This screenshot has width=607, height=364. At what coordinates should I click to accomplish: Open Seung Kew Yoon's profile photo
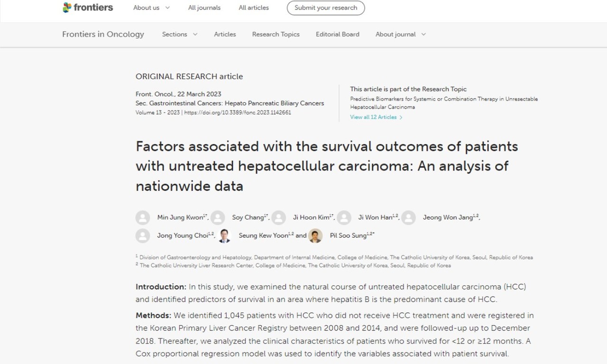coord(224,236)
